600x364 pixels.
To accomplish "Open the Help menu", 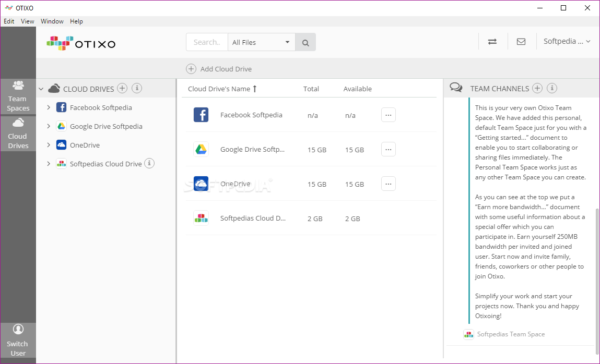I will [x=76, y=21].
